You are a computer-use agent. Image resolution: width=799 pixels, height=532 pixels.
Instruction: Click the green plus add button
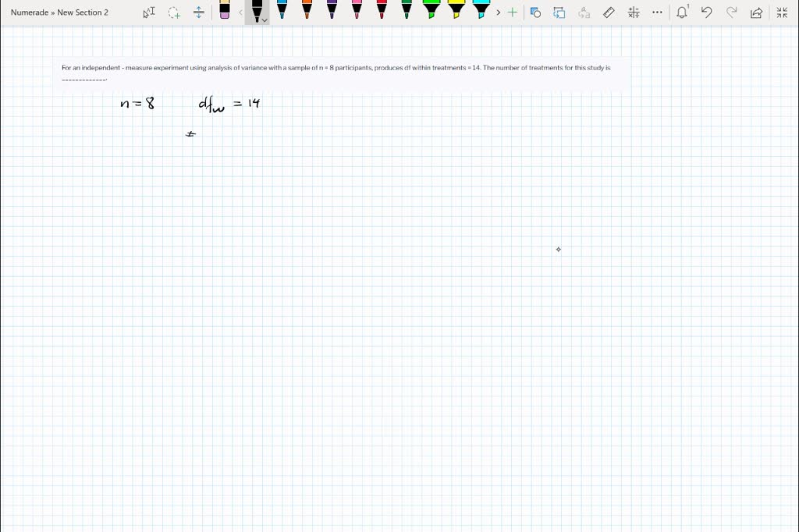click(x=513, y=12)
